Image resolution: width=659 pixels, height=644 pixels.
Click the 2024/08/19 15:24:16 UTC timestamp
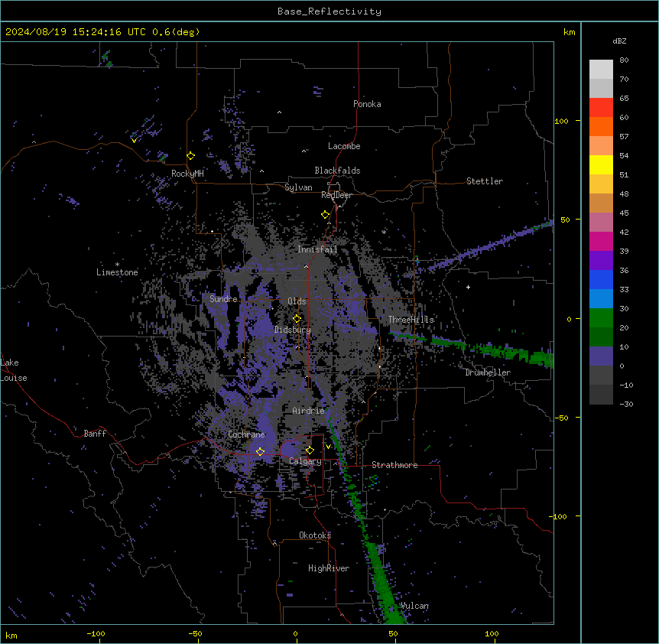click(x=76, y=32)
